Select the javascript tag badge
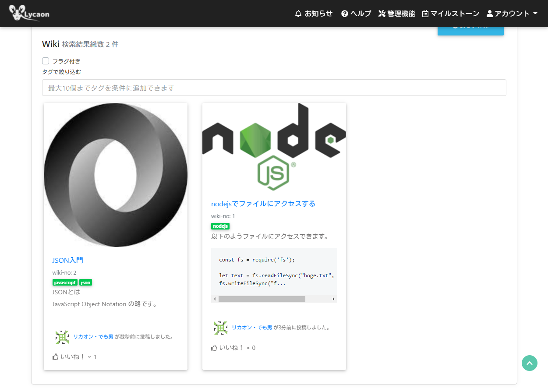Image resolution: width=548 pixels, height=392 pixels. (65, 283)
